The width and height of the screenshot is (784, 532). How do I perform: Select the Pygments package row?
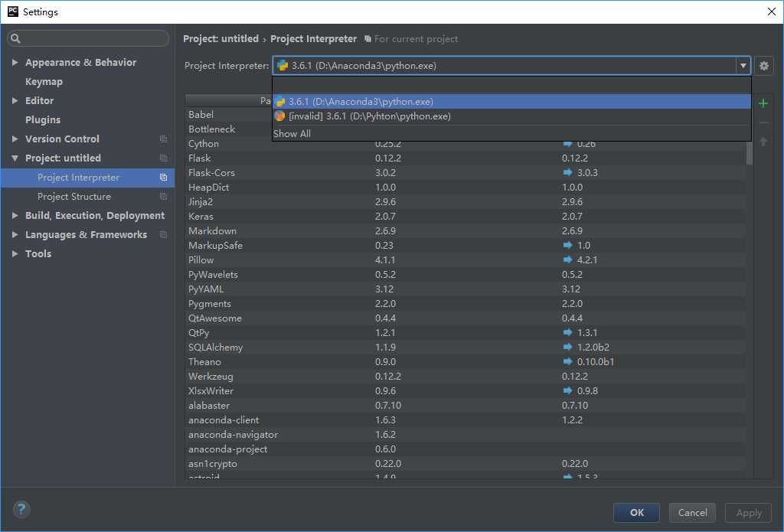[x=465, y=303]
